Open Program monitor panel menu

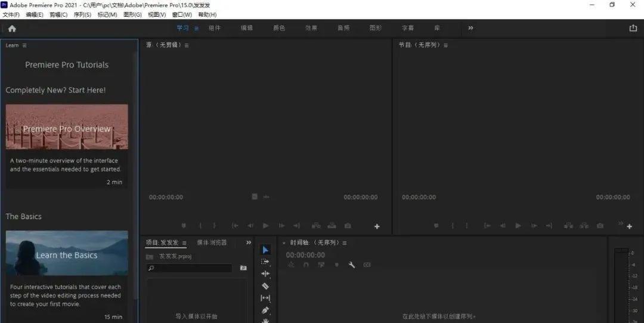(x=445, y=45)
